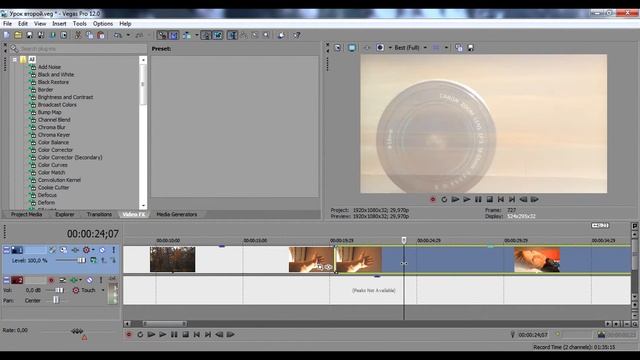Click Event Pan/Crop icon on hand clip
This screenshot has width=640, height=360.
[320, 267]
